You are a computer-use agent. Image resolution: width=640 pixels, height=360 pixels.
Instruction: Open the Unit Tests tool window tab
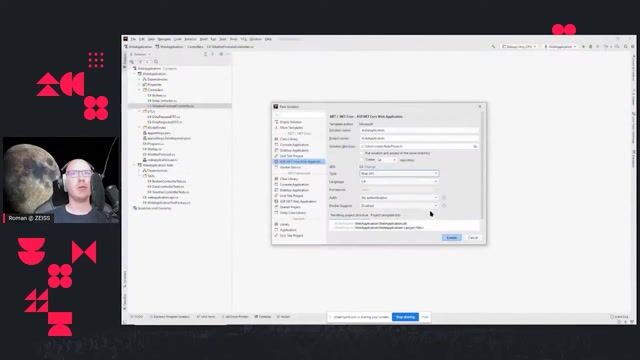(206, 317)
